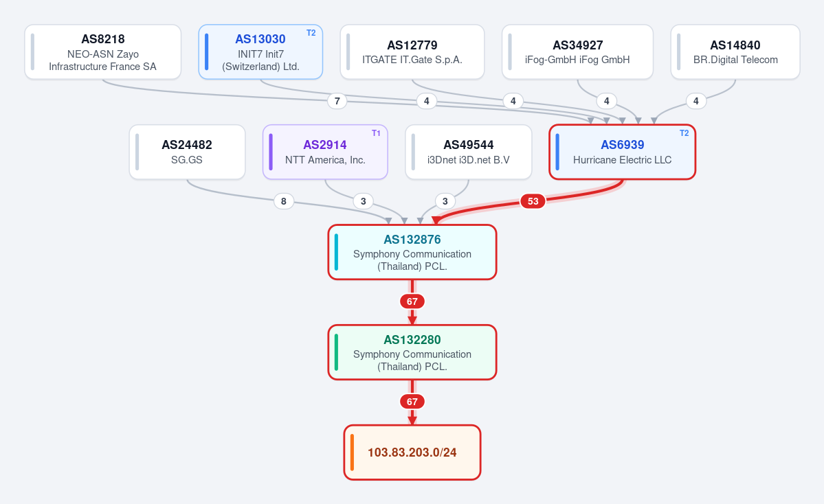
Task: Select the AS24482 SG.GS node
Action: [x=187, y=152]
